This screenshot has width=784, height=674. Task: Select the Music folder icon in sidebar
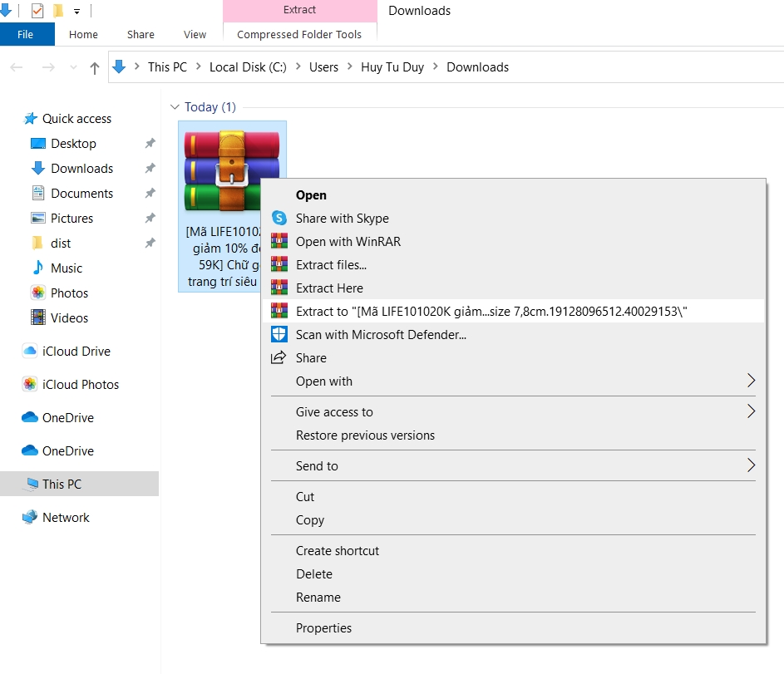point(37,268)
